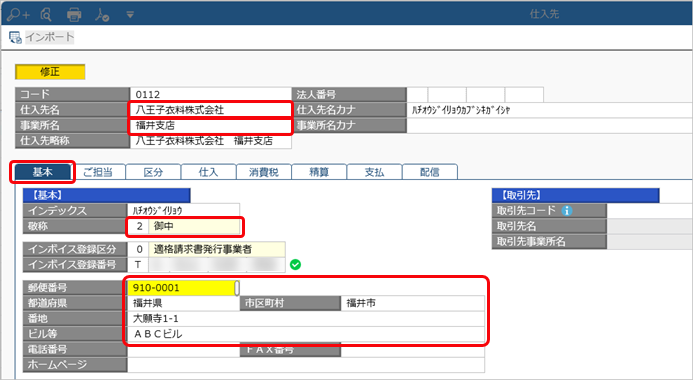The width and height of the screenshot is (693, 380).
Task: Click the 仕入先名カナ field
Action: pyautogui.click(x=549, y=110)
